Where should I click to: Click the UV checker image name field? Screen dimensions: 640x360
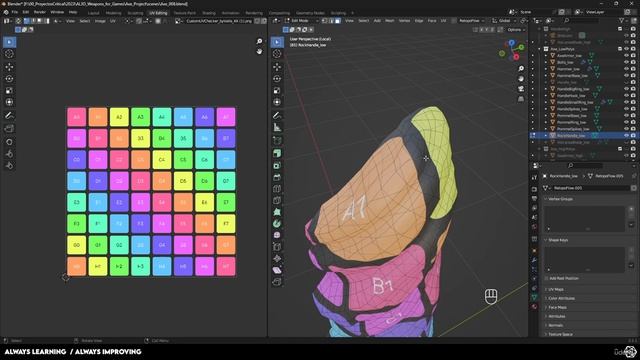[x=219, y=21]
